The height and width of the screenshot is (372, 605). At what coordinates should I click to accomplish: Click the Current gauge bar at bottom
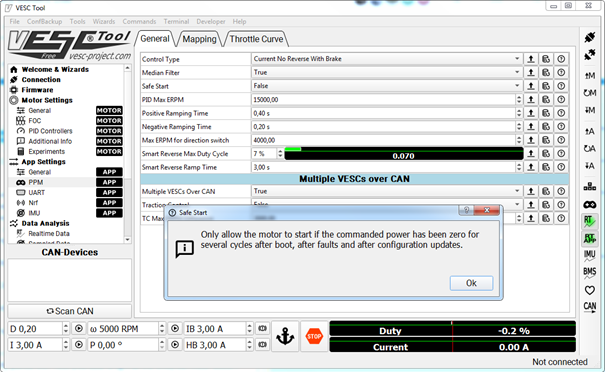coord(453,345)
